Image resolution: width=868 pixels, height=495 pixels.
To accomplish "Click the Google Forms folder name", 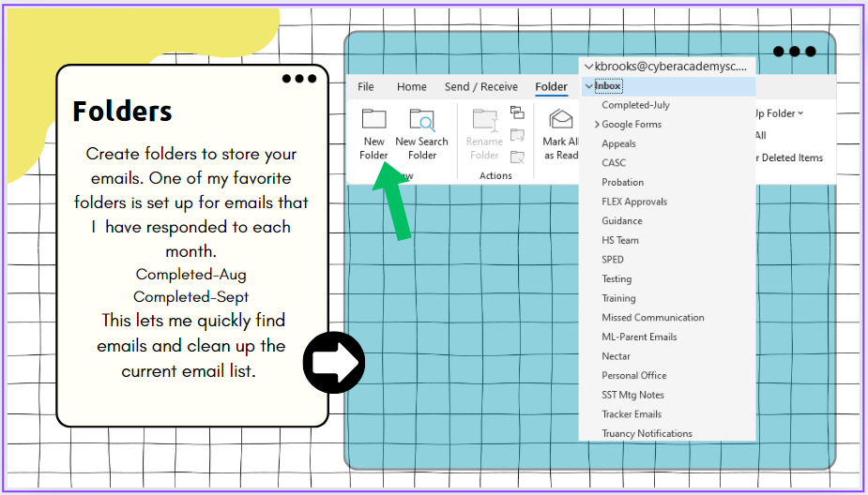I will (632, 125).
